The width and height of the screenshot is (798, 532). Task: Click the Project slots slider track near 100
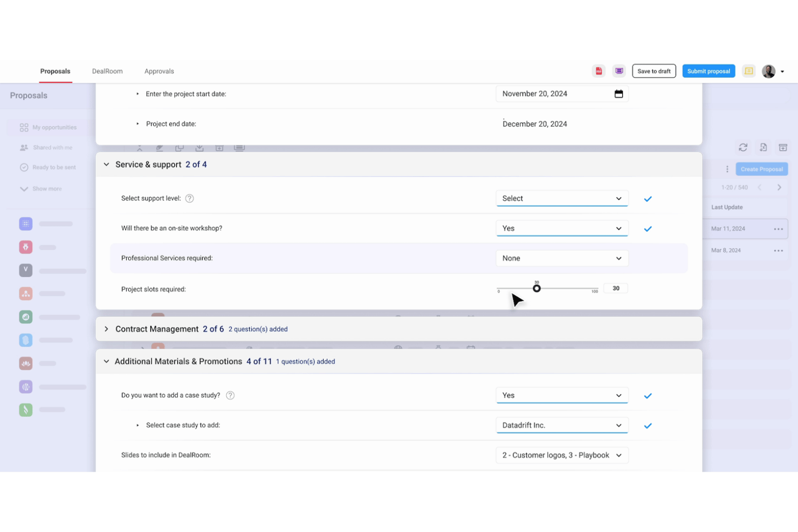[595, 288]
